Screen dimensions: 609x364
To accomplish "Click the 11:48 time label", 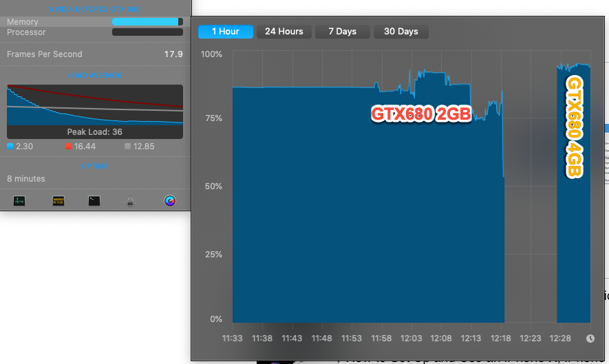I will click(321, 339).
